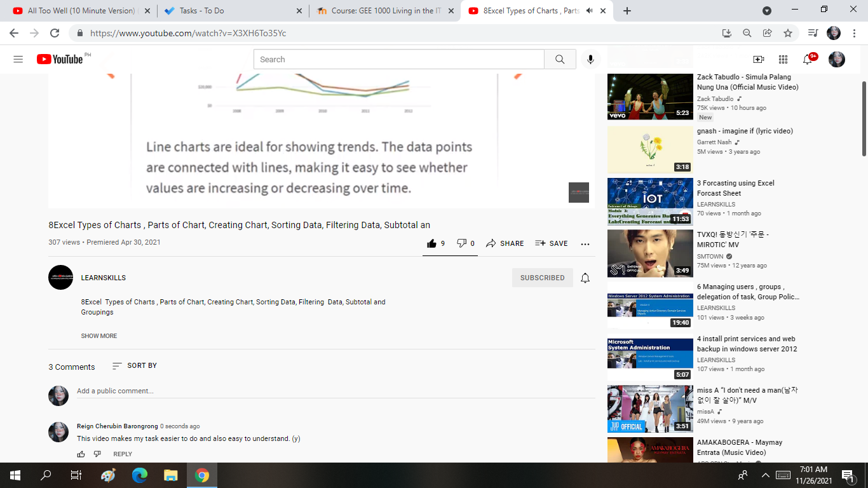This screenshot has height=488, width=868.
Task: Reload the current page
Action: 55,33
